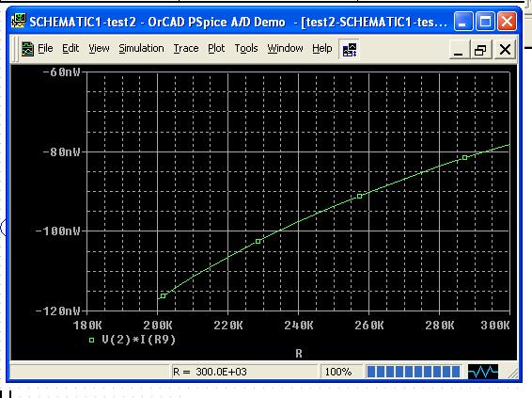Screen dimensions: 532x398
Task: Minimize the inner document window
Action: point(459,50)
